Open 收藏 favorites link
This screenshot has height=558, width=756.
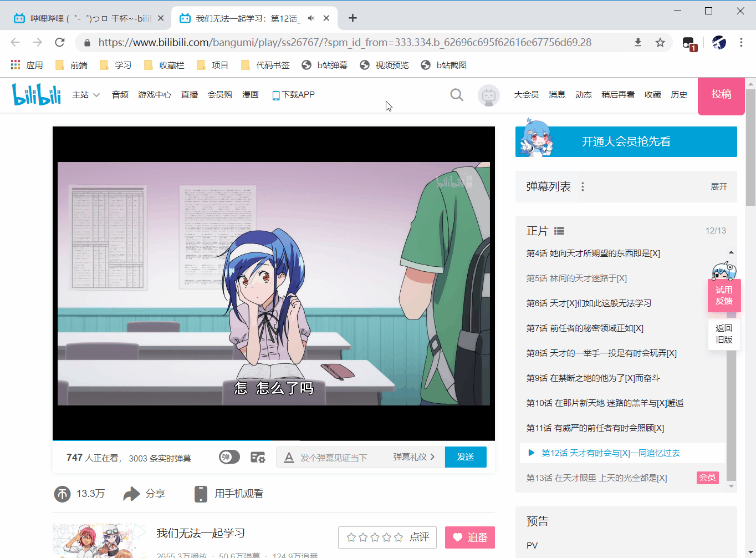click(653, 95)
